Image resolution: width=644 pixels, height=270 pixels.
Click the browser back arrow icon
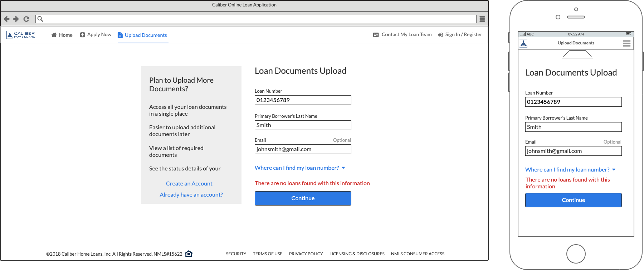pos(6,19)
